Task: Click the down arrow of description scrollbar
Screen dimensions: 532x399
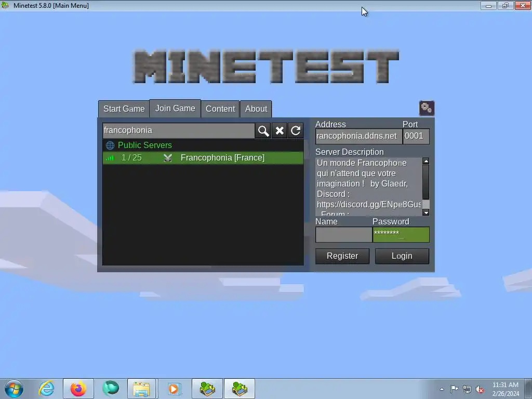Action: click(x=426, y=212)
